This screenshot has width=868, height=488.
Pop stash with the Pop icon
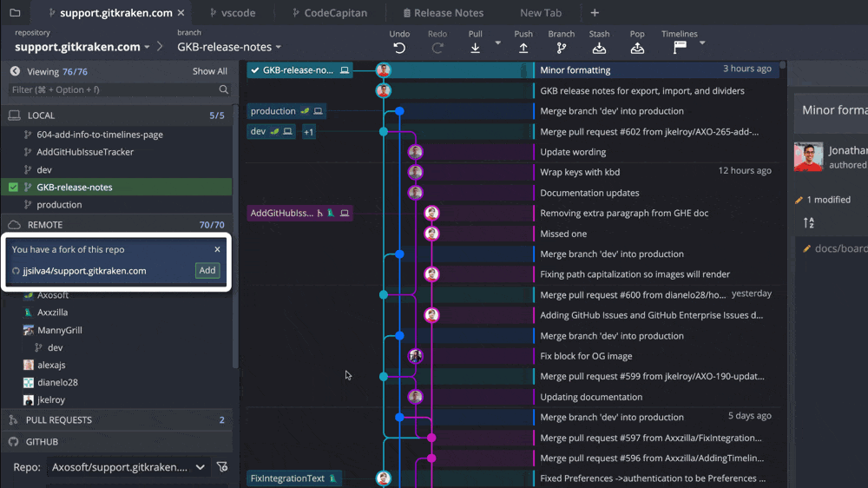tap(637, 48)
